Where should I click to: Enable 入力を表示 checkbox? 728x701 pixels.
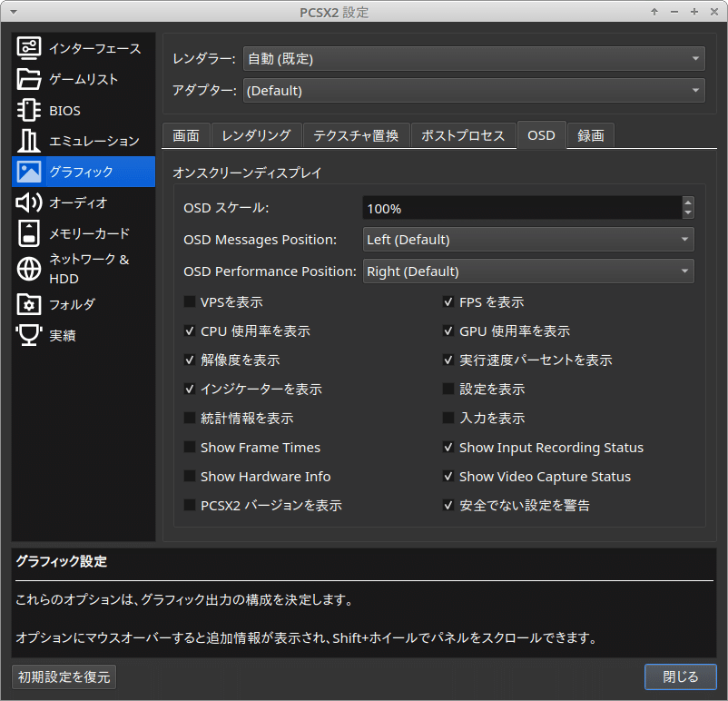tap(448, 418)
